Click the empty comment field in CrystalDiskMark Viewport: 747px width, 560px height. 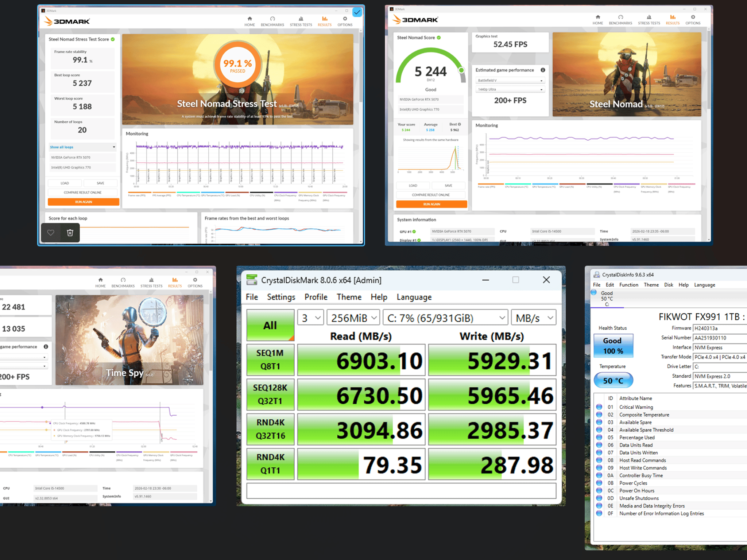click(401, 490)
